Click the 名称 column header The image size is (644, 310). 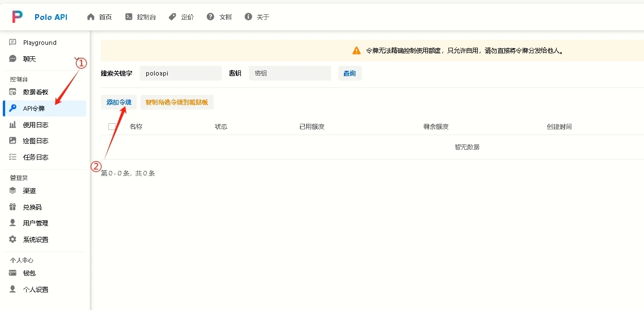[136, 126]
